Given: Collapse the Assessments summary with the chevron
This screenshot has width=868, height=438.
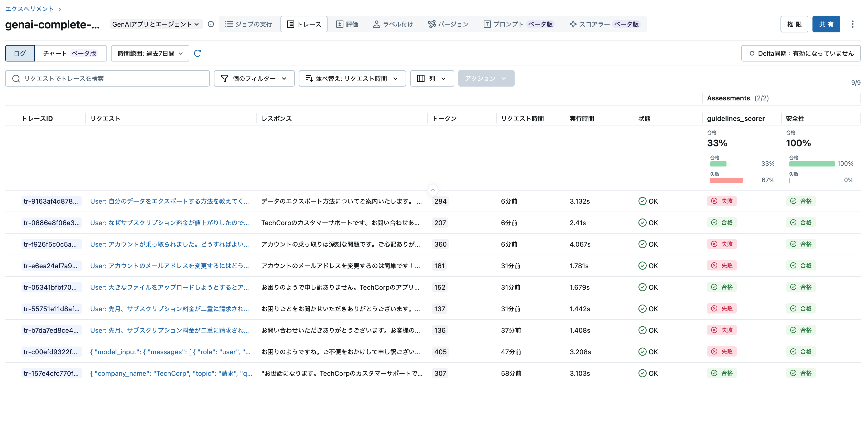Looking at the screenshot, I should point(433,190).
